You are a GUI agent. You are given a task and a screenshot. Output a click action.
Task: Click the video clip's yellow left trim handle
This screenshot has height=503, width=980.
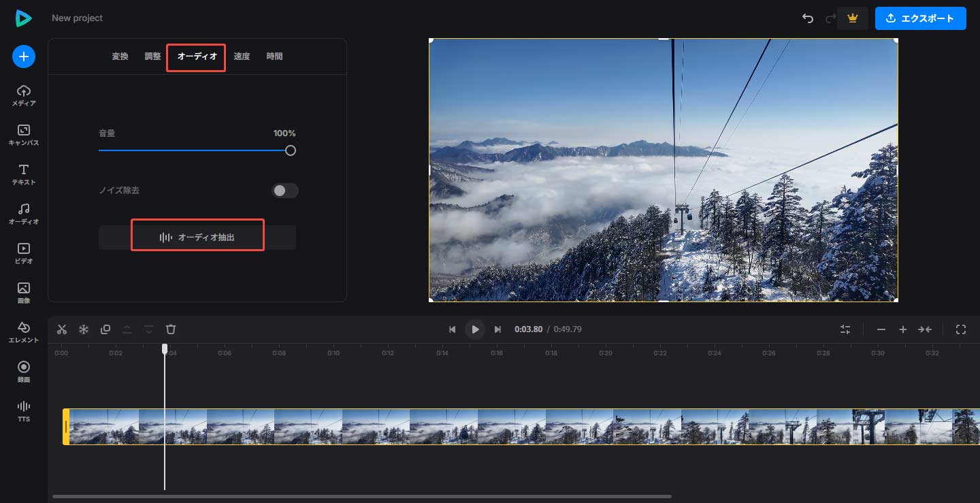[66, 427]
